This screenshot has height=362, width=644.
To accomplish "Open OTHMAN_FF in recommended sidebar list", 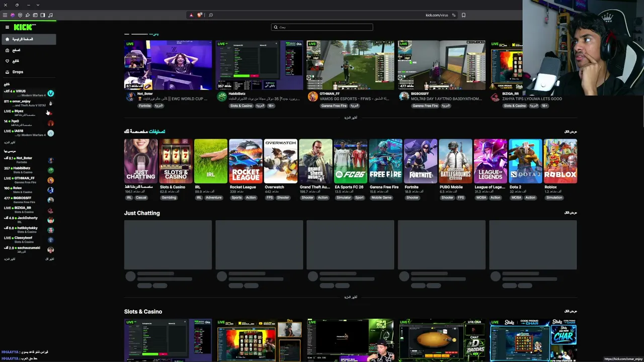I will (x=28, y=180).
